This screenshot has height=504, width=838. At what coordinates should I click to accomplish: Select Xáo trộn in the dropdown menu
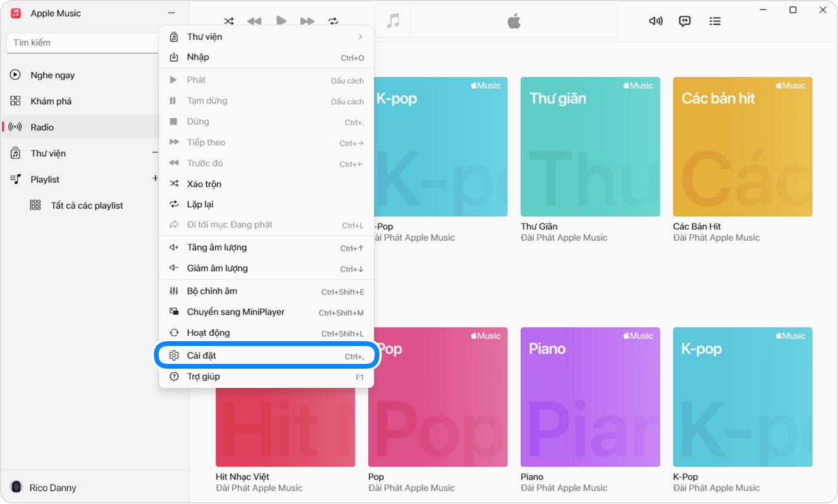click(266, 184)
